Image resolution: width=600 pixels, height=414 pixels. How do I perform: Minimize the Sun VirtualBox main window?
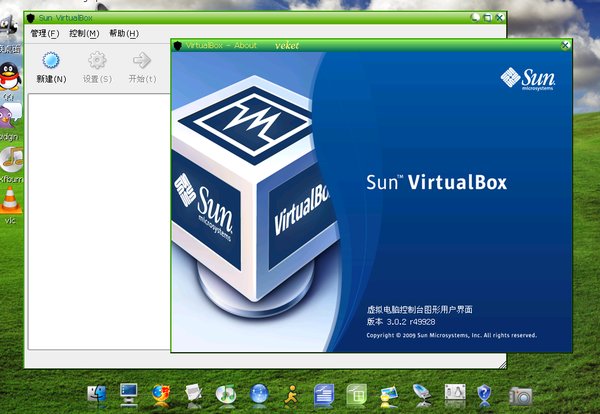475,18
